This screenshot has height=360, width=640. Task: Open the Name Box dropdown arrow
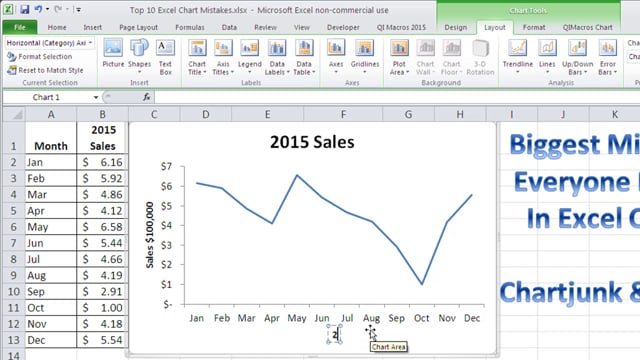tap(96, 97)
